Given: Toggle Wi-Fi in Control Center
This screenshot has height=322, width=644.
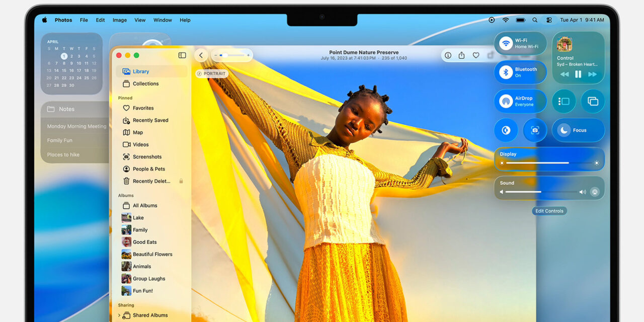Looking at the screenshot, I should pos(506,43).
